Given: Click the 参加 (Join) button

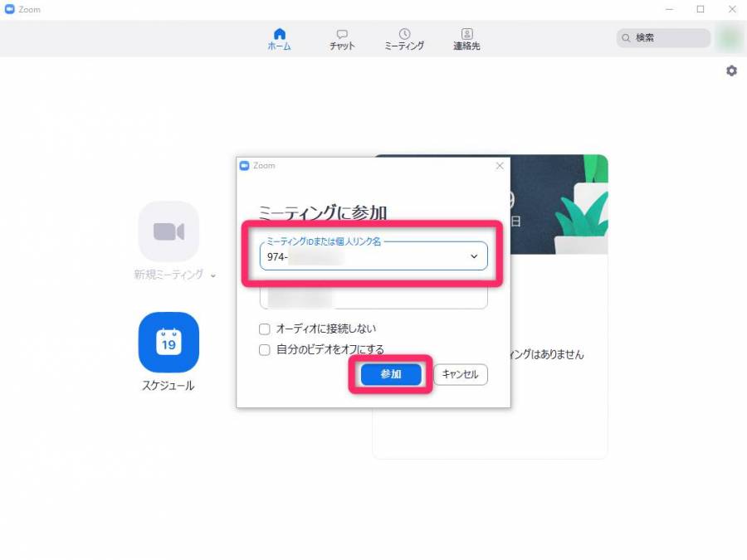Looking at the screenshot, I should click(391, 374).
